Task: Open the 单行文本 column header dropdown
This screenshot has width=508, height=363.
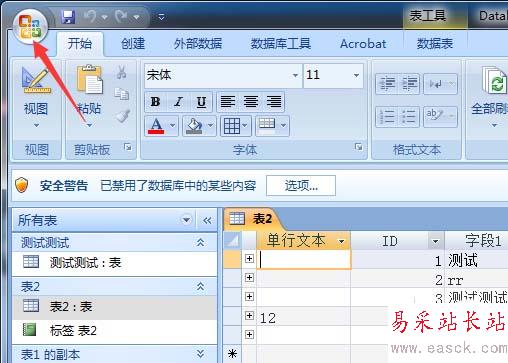Action: (x=341, y=241)
